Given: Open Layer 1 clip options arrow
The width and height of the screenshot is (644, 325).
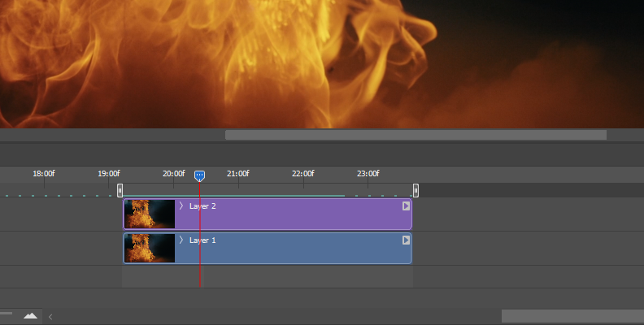Looking at the screenshot, I should (406, 240).
